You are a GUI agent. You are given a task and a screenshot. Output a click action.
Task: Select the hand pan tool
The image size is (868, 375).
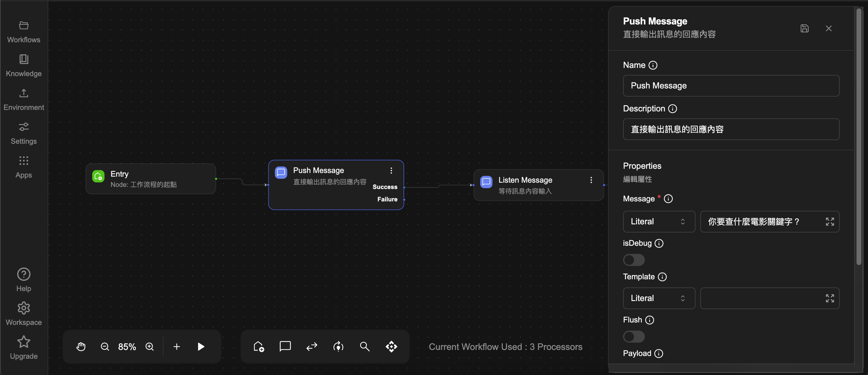pos(81,347)
